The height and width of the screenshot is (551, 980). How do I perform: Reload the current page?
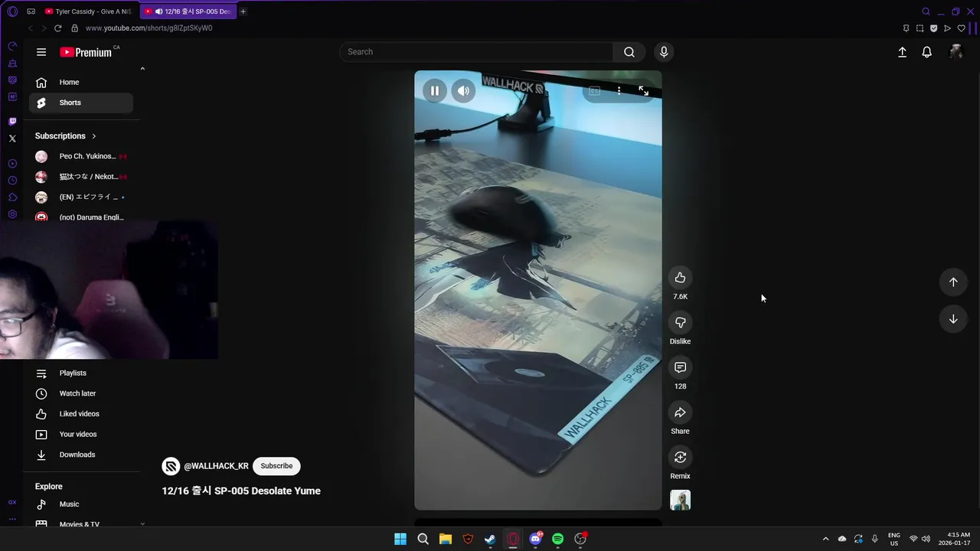click(57, 28)
